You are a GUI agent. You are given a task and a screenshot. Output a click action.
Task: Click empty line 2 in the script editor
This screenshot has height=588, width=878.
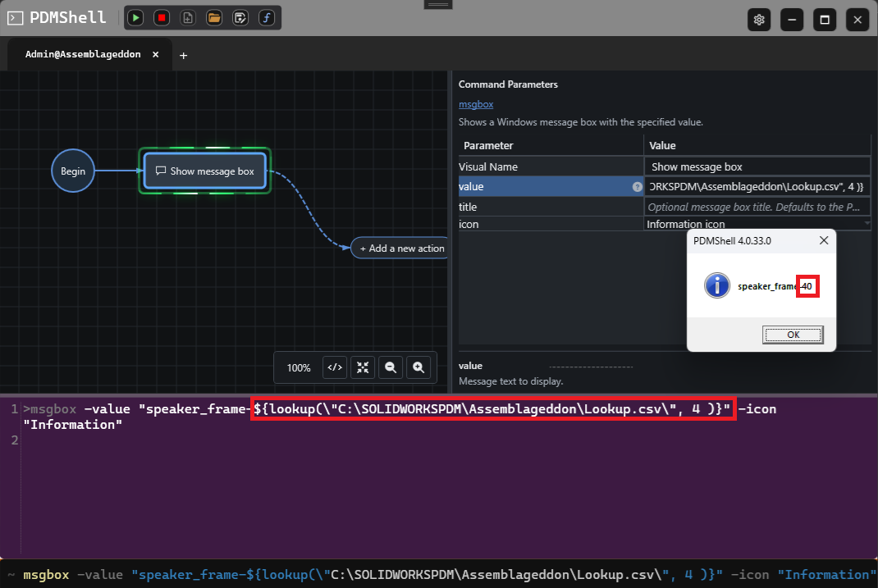(448, 440)
